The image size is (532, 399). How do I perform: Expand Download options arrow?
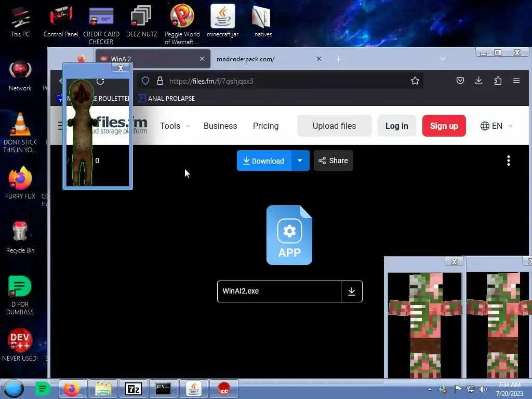[300, 161]
